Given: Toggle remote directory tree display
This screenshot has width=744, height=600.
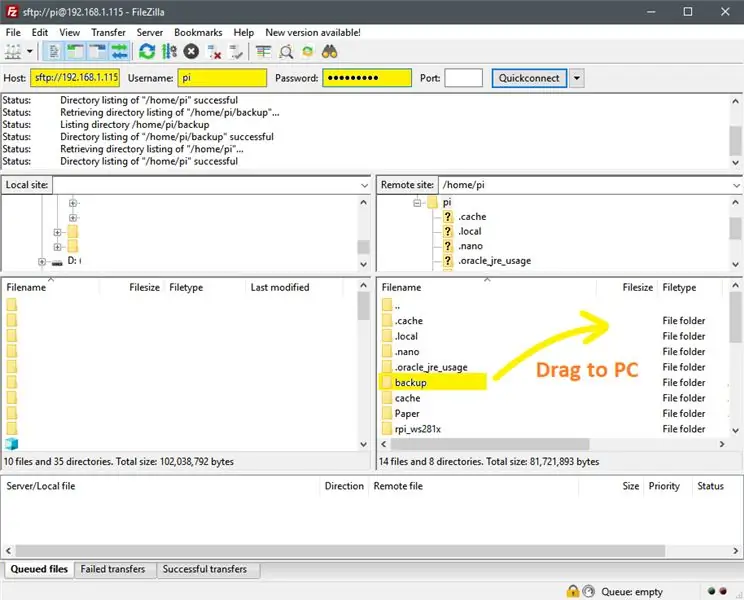Looking at the screenshot, I should (x=98, y=51).
